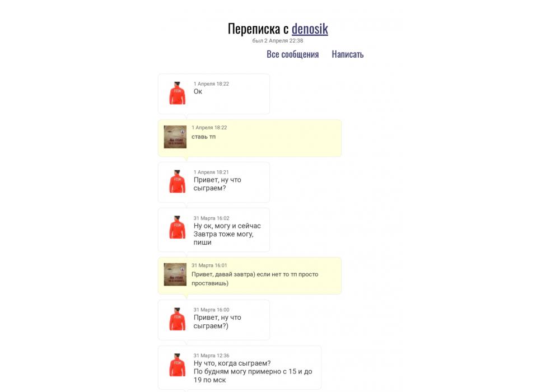Open avatar beside Ну что, когда сыграем
560x392 pixels.
178,365
